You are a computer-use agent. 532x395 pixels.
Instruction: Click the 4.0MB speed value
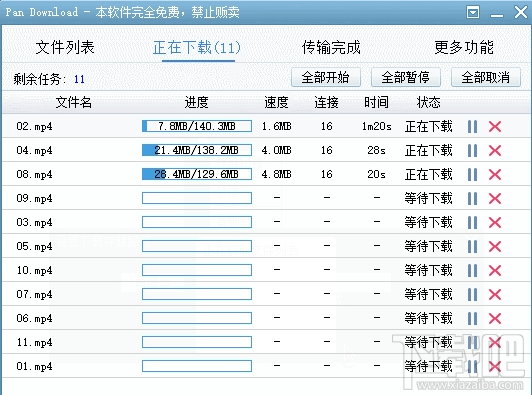[277, 150]
